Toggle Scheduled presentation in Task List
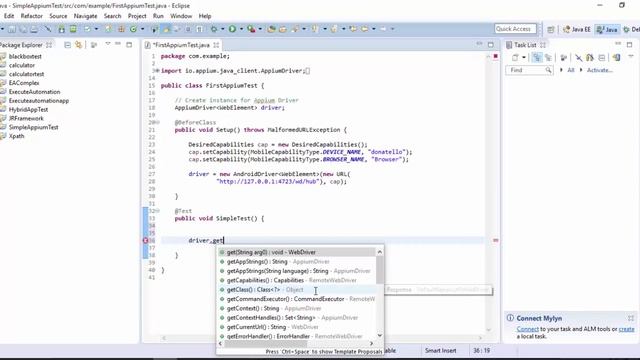640x360 pixels. point(548,58)
